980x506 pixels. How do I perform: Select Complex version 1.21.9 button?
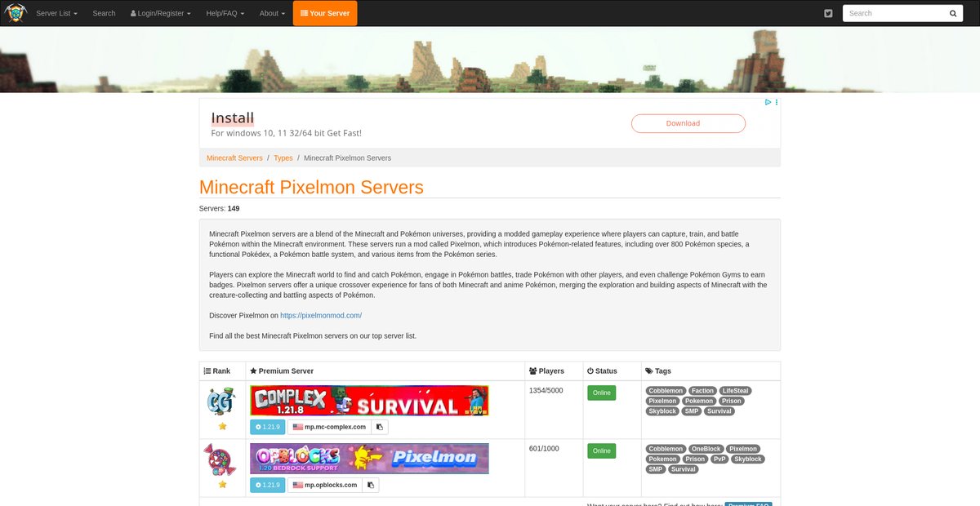[268, 427]
